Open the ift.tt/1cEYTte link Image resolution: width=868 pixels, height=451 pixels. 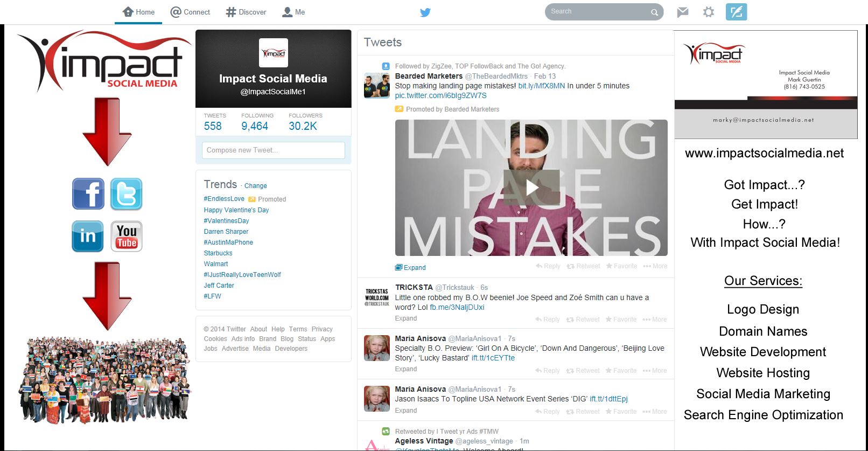(x=493, y=358)
